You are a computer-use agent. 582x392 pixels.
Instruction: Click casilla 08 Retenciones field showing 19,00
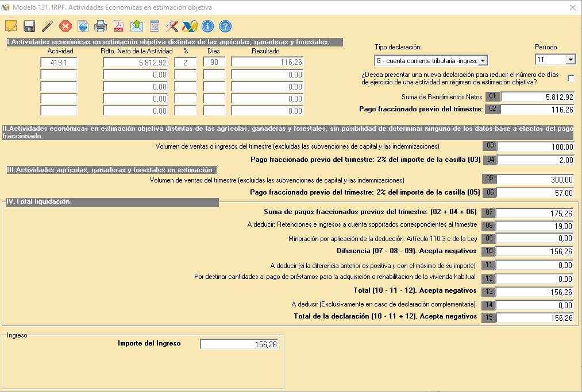[535, 226]
